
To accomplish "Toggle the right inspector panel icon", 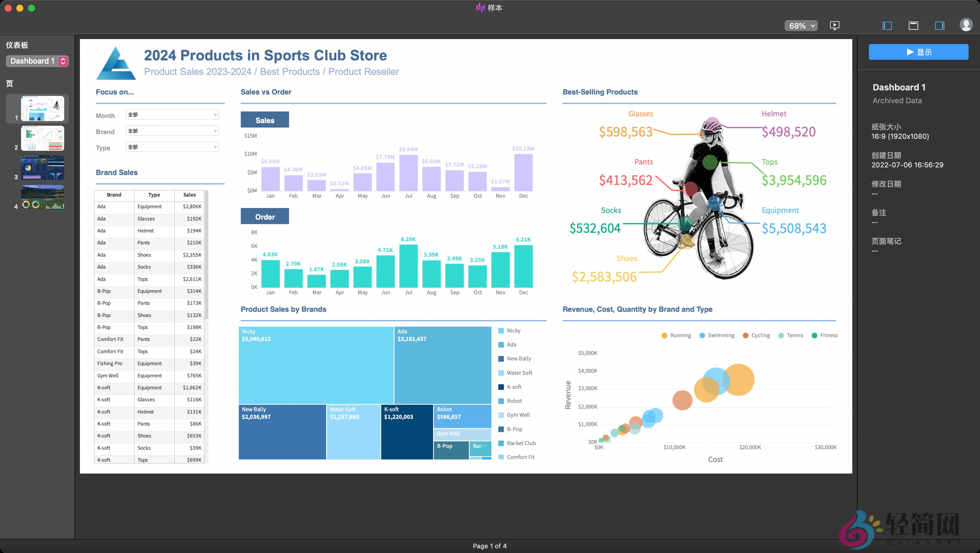I will [939, 25].
